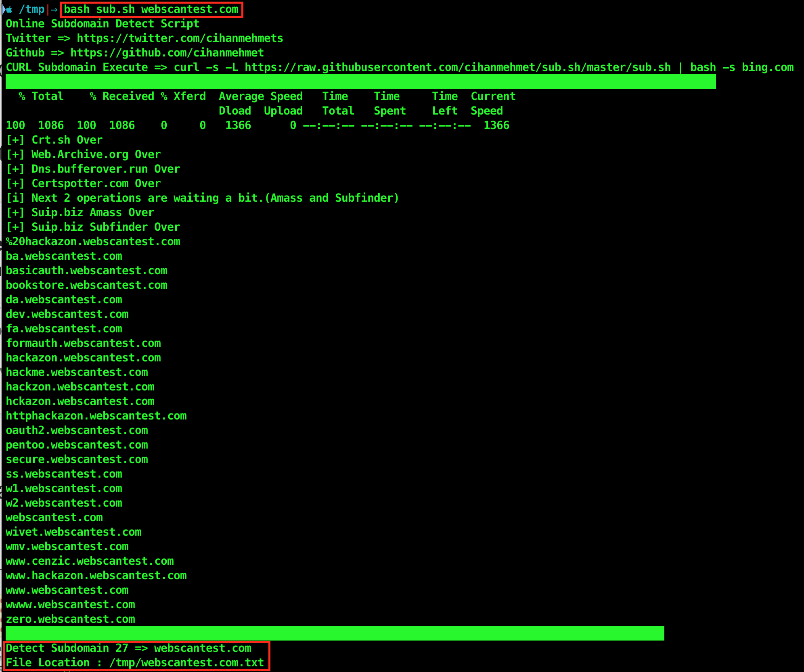
Task: Click zero.webscantest.com subdomain
Action: (70, 619)
